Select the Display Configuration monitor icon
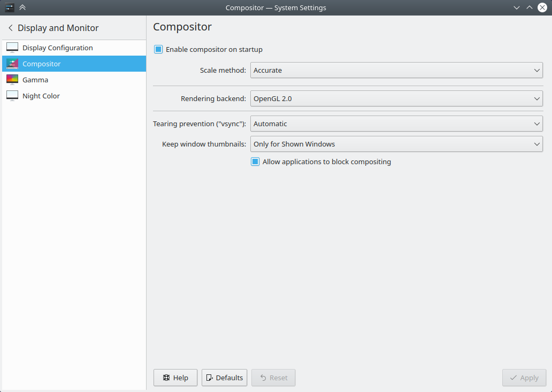552x392 pixels. tap(12, 47)
